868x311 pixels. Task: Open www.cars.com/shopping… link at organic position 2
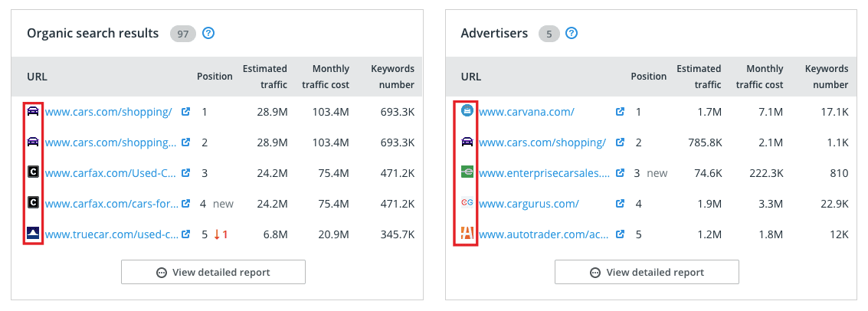[111, 142]
